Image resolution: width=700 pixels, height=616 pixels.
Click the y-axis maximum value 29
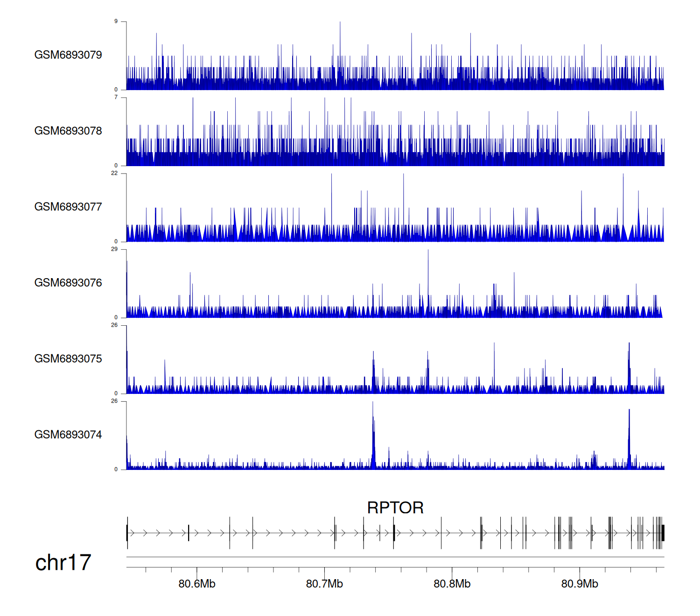click(x=114, y=249)
